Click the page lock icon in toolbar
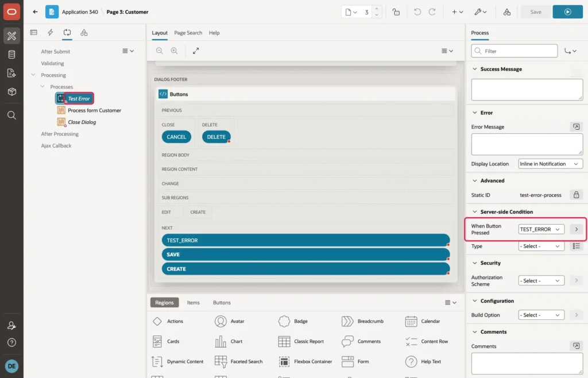Image resolution: width=588 pixels, height=378 pixels. 396,12
